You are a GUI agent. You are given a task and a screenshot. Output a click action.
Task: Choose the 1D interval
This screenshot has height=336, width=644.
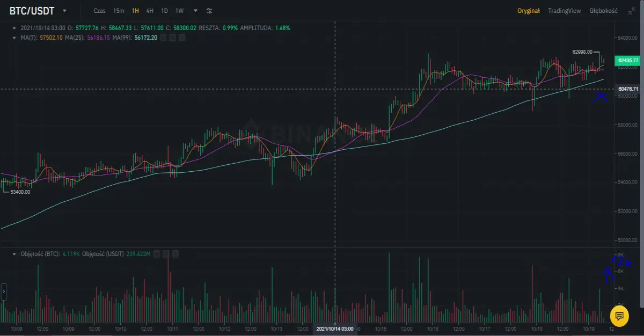(164, 11)
